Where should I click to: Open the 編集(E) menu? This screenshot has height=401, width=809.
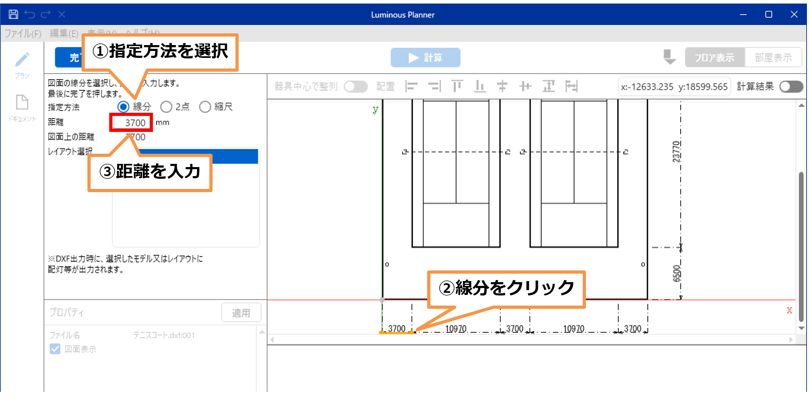64,34
